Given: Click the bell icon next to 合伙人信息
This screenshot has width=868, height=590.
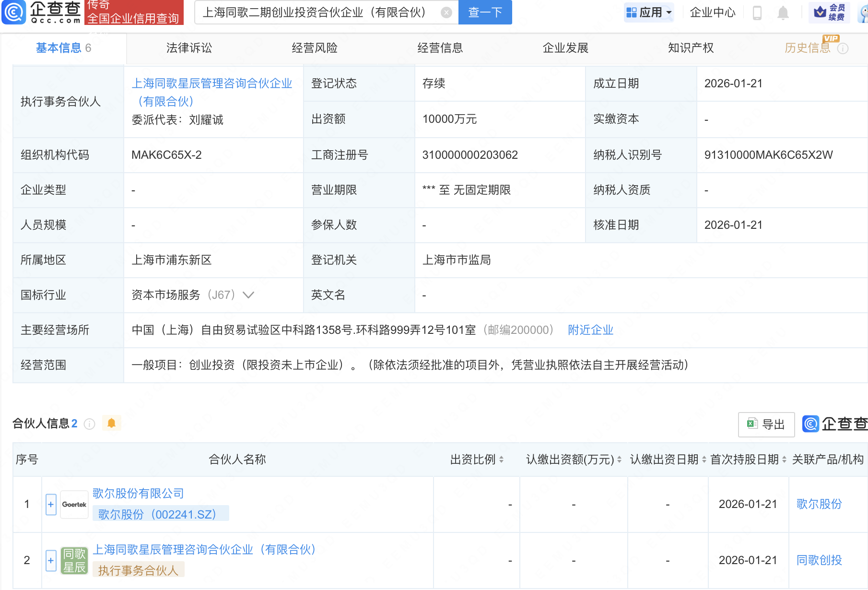Looking at the screenshot, I should [x=112, y=424].
